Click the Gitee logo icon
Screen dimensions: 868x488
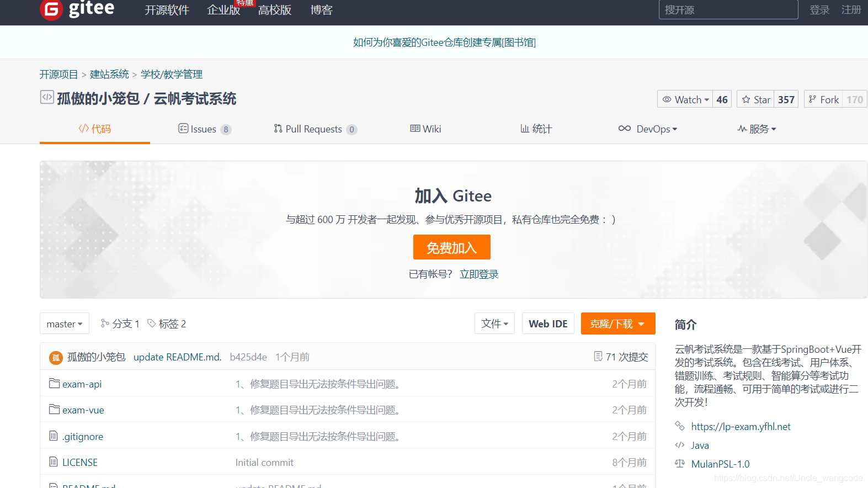pyautogui.click(x=51, y=9)
